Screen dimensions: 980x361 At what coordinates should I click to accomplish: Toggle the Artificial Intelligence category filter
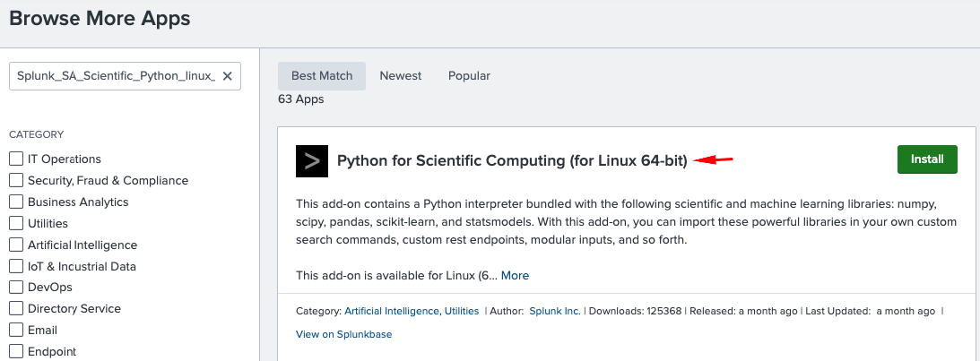[16, 245]
